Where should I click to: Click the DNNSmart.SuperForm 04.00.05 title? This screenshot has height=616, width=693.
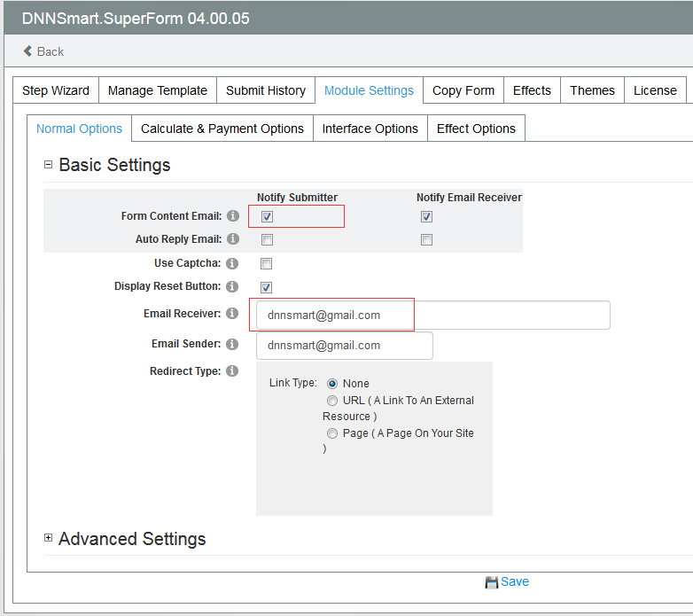136,19
